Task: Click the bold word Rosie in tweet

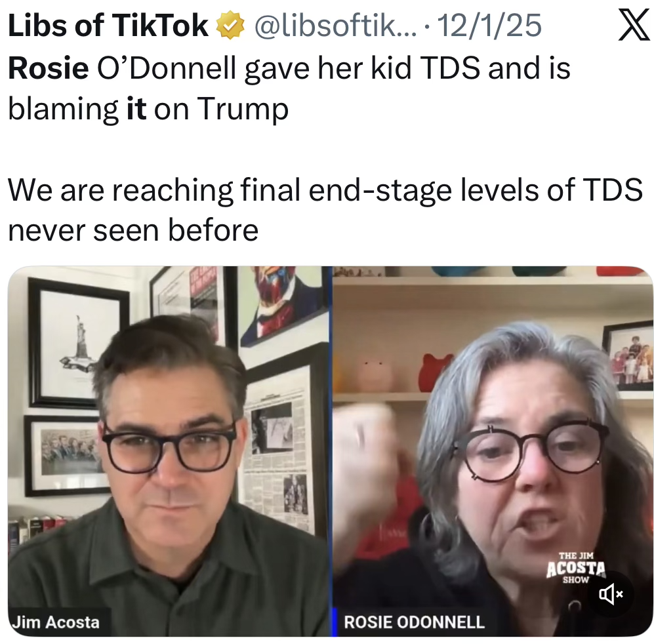Action: (x=49, y=68)
